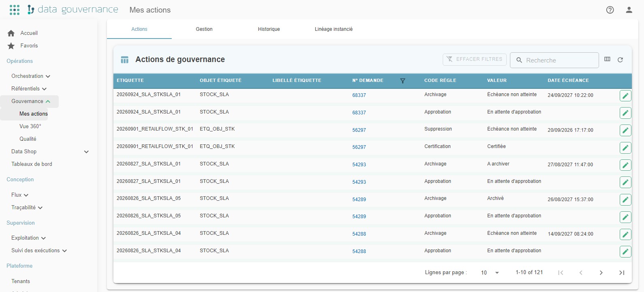This screenshot has height=292, width=644.
Task: Select the 20260901_RETAILFLOW_STK_01 Suppression label cell
Action: point(155,129)
